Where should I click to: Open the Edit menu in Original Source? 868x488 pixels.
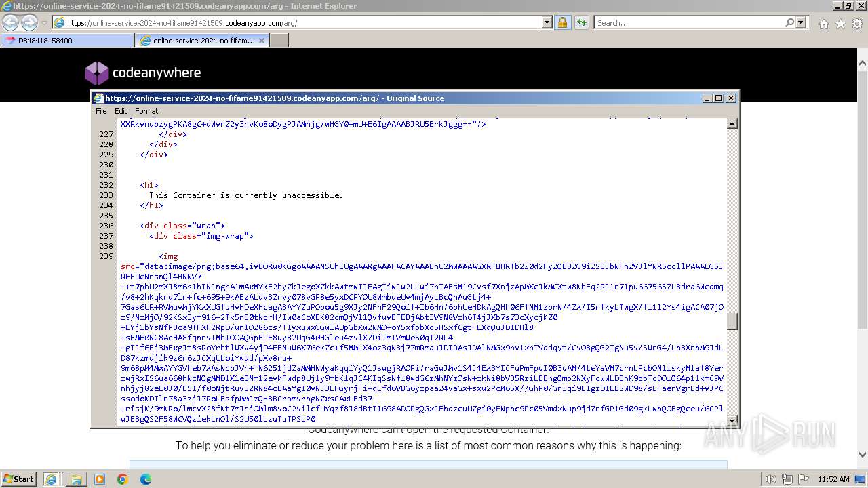click(x=121, y=111)
